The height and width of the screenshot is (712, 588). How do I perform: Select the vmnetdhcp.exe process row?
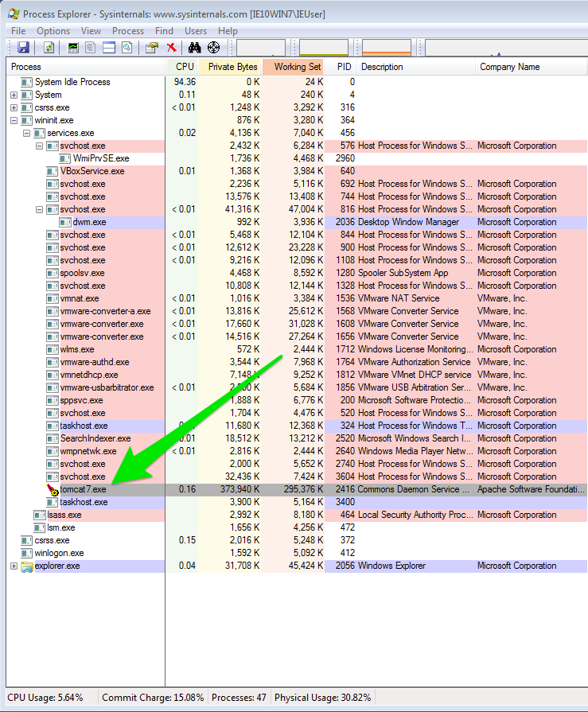click(x=297, y=375)
